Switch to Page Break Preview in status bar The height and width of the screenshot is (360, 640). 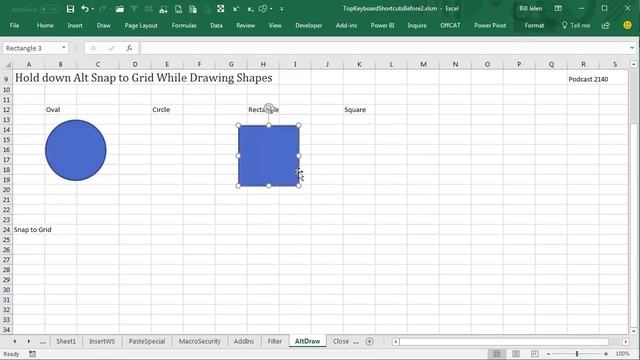tap(535, 354)
